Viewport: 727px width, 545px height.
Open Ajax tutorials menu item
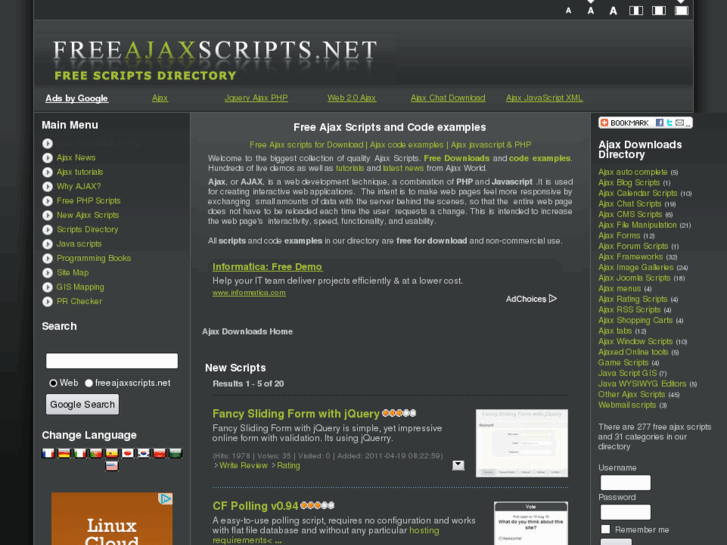coord(80,172)
